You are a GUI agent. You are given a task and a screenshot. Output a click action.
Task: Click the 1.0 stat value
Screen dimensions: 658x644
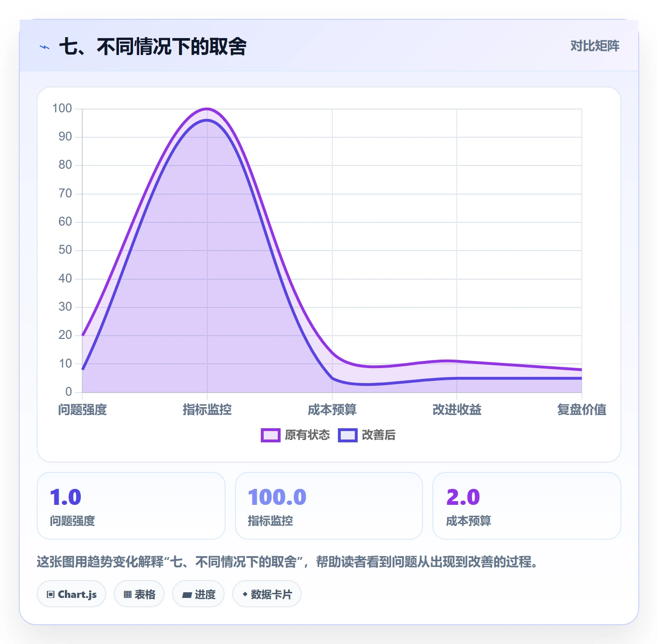point(66,497)
